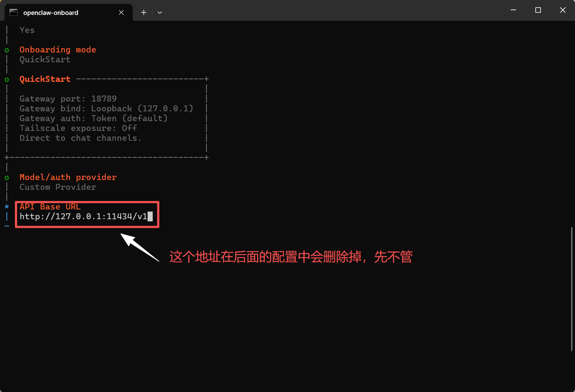Click the QuickStart section heading

pos(45,79)
